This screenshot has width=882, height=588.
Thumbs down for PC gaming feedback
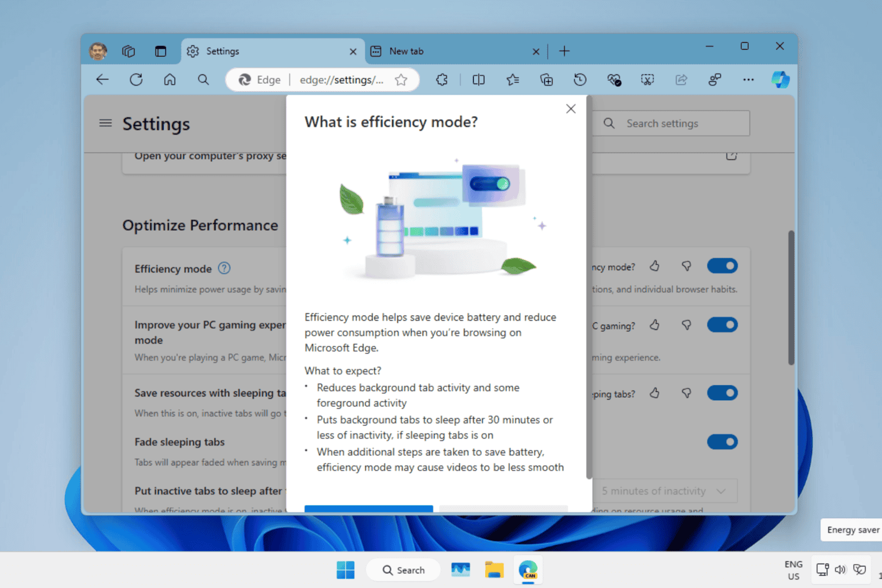tap(686, 325)
